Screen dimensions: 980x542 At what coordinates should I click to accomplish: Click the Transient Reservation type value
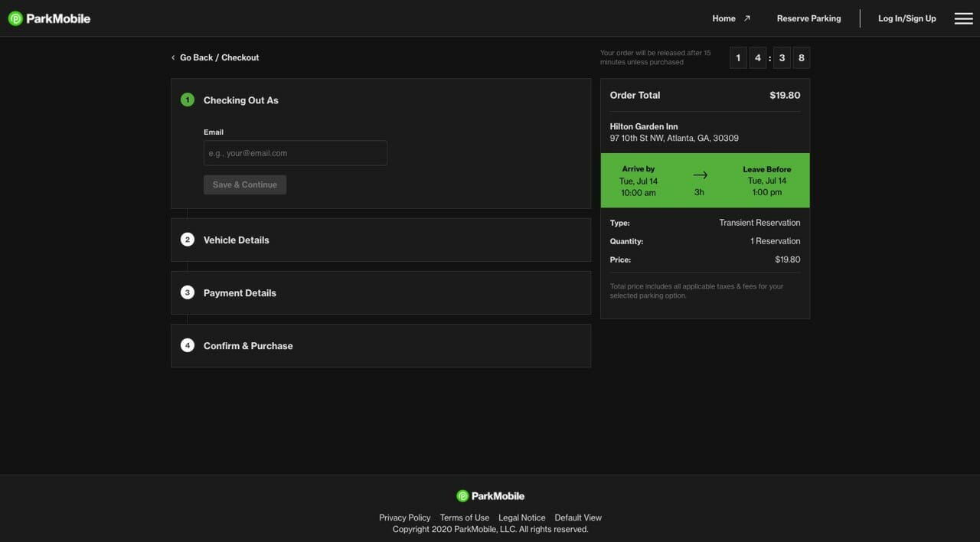tap(759, 223)
